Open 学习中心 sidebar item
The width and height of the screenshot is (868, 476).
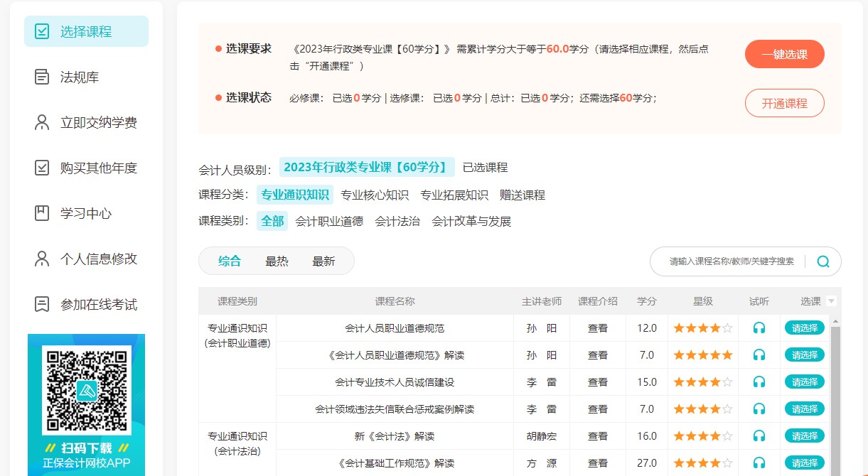85,214
